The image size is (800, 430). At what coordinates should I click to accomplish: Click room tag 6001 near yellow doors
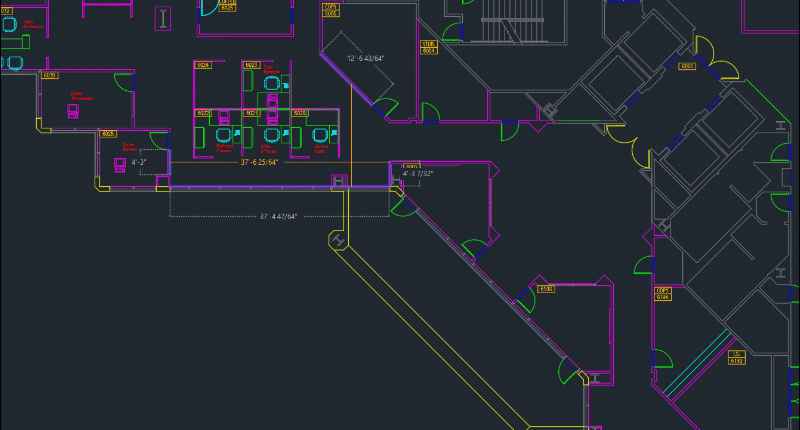point(687,67)
